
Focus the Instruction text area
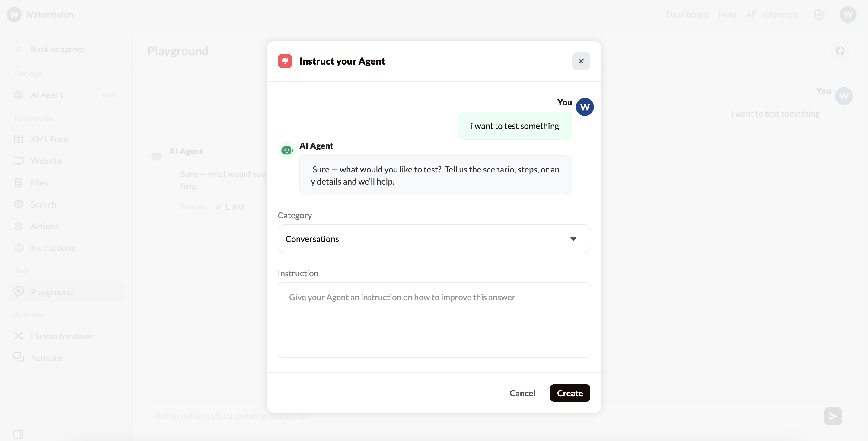point(433,320)
